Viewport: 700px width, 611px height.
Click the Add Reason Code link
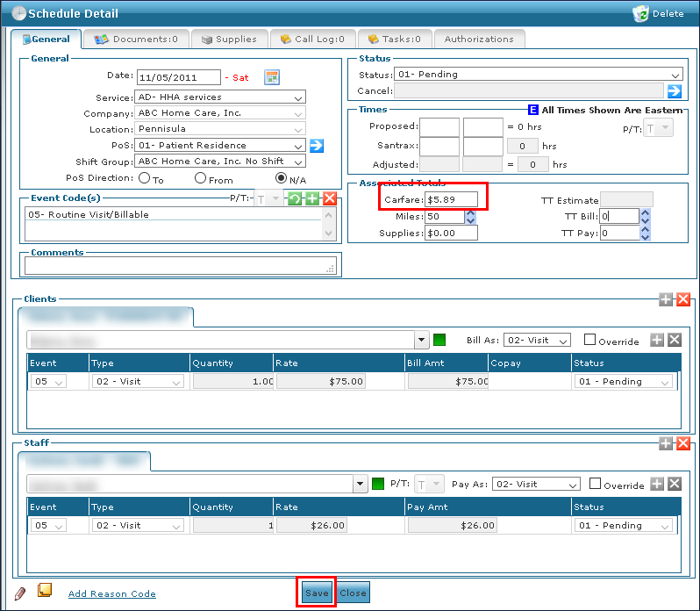pyautogui.click(x=112, y=594)
